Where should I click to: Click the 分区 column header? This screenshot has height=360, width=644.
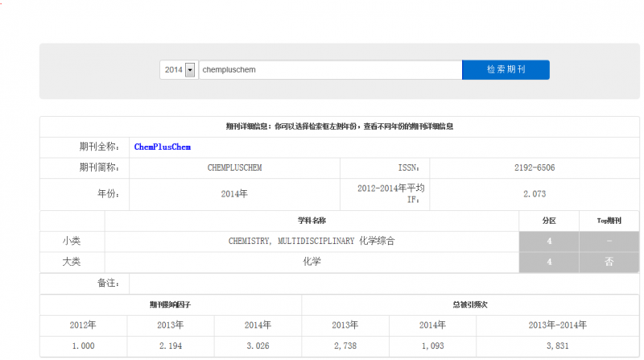point(549,221)
